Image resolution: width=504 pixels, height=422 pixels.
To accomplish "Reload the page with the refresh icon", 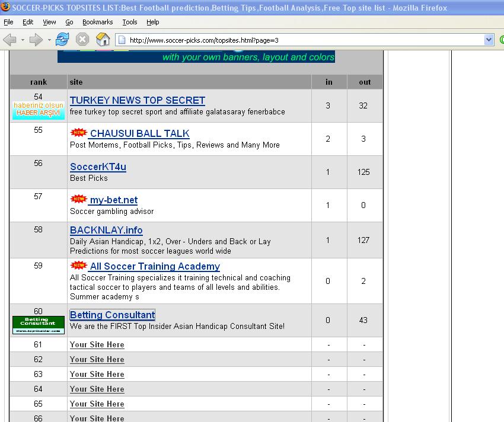I will pyautogui.click(x=62, y=40).
